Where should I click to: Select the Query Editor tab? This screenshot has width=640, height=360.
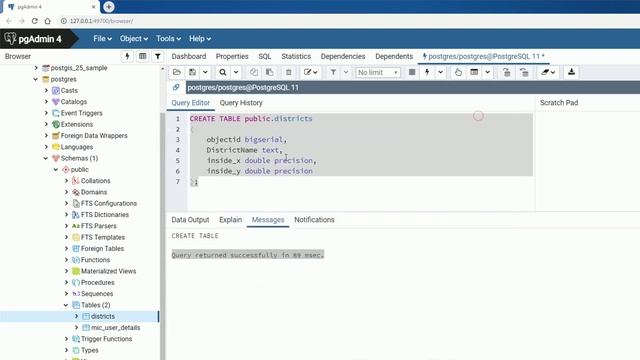click(190, 103)
